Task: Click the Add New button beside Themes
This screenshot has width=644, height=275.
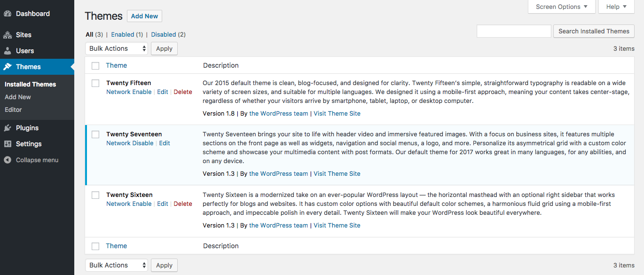Action: (x=144, y=16)
